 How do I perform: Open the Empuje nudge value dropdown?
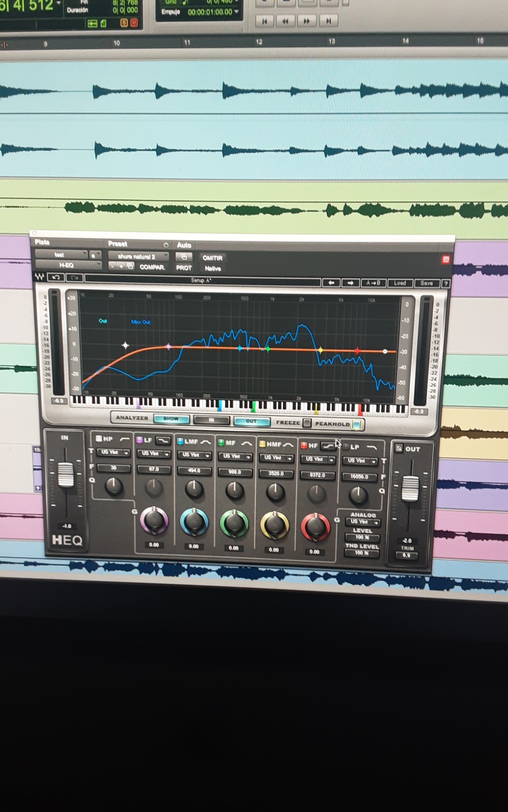[236, 12]
